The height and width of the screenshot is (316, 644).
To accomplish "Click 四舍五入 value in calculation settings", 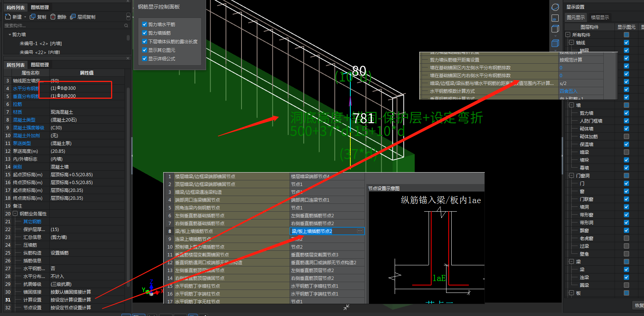I will click(568, 91).
